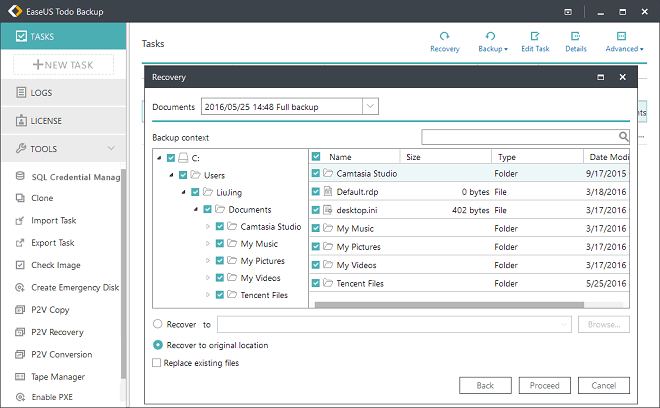Click the search magnifier icon
The height and width of the screenshot is (408, 660).
pos(623,136)
